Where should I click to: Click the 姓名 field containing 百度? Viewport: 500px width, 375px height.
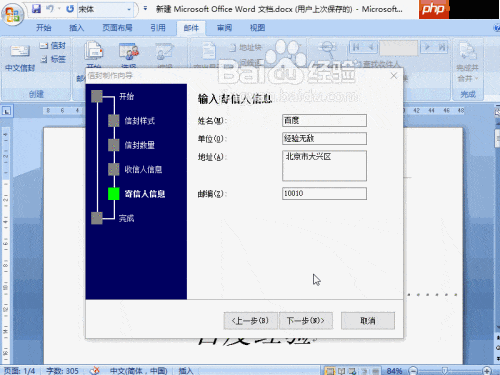tap(324, 120)
